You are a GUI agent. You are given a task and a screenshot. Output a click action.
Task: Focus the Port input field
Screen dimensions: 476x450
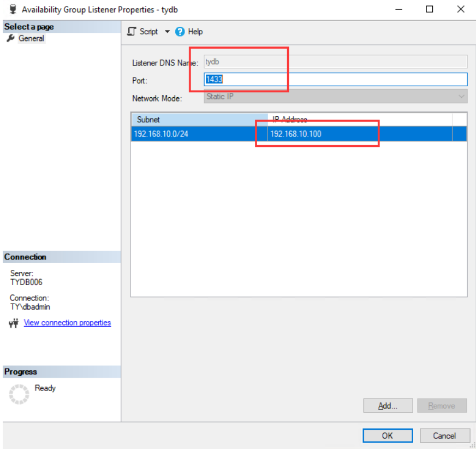[336, 79]
